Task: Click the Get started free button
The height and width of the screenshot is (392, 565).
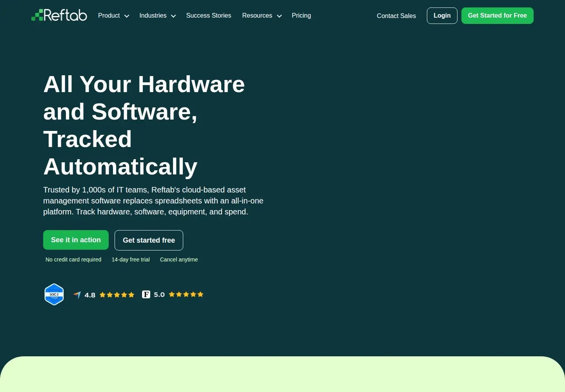Action: coord(149,240)
